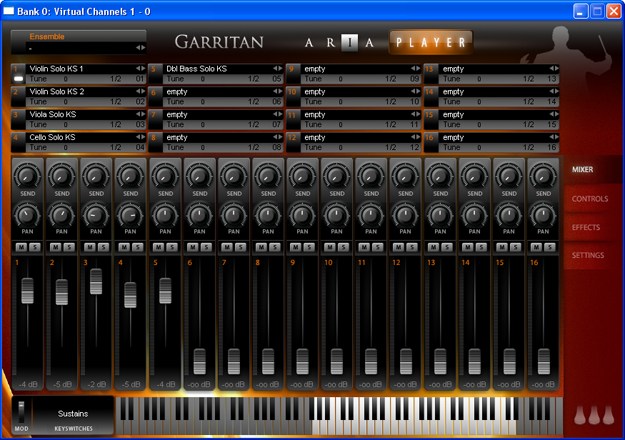
Task: Click the Tune value of slot 12
Action: 340,147
